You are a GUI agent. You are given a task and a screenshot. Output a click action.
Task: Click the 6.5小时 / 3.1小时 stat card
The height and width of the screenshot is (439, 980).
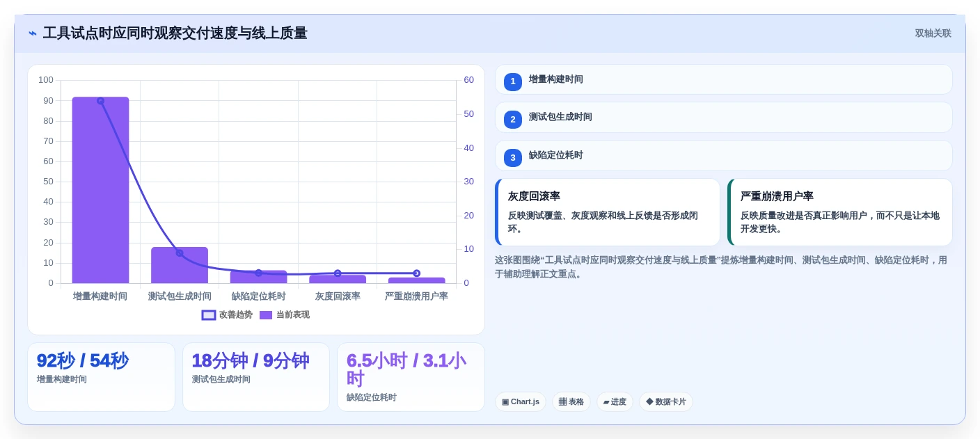tap(411, 377)
